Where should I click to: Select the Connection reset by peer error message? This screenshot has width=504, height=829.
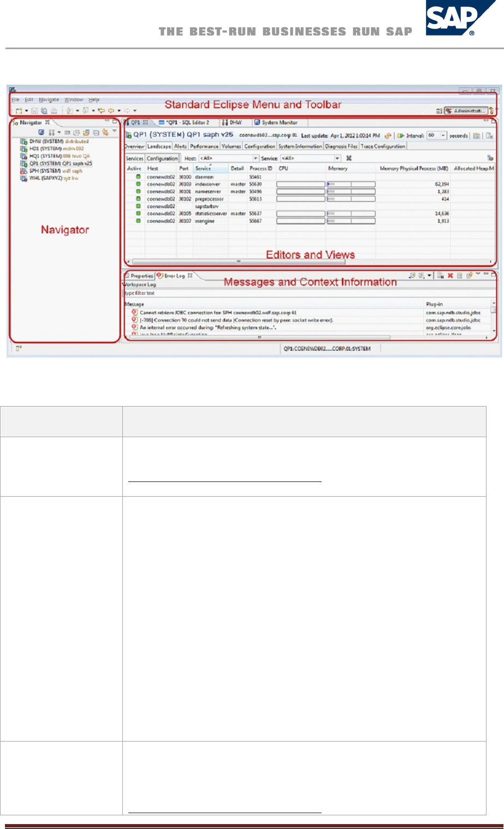pos(236,320)
